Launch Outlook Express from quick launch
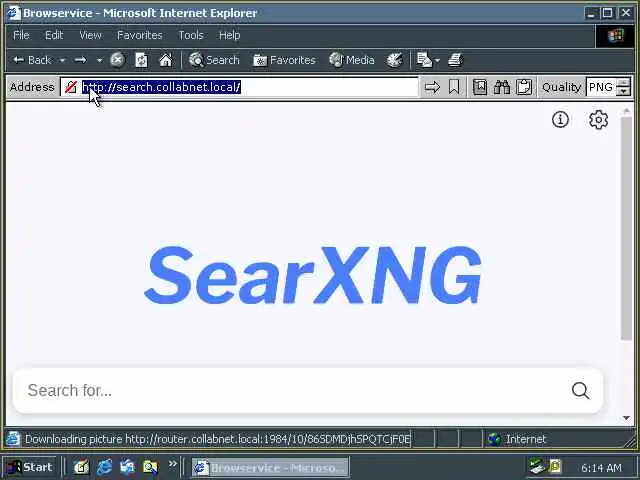This screenshot has height=480, width=640. (x=127, y=467)
